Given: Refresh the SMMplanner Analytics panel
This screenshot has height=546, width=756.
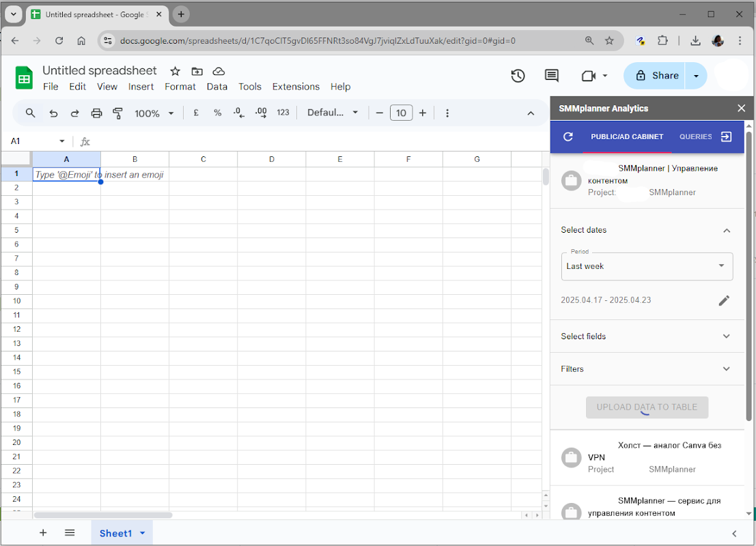Looking at the screenshot, I should (x=568, y=137).
